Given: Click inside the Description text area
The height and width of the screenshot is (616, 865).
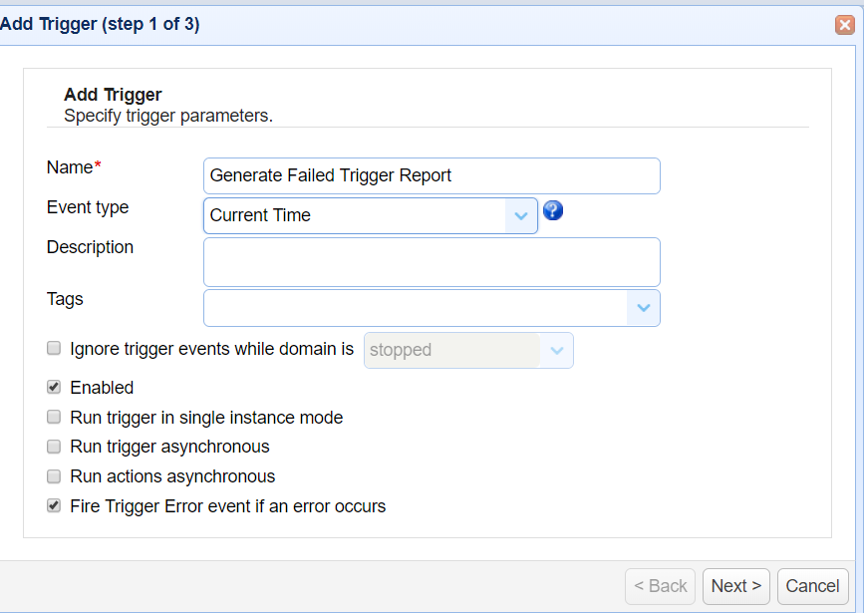Looking at the screenshot, I should [x=429, y=261].
